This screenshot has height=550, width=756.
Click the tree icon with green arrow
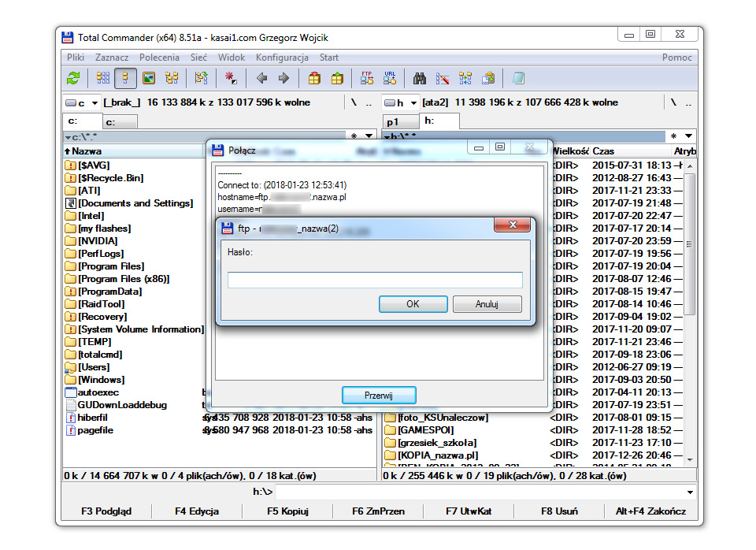pos(201,78)
